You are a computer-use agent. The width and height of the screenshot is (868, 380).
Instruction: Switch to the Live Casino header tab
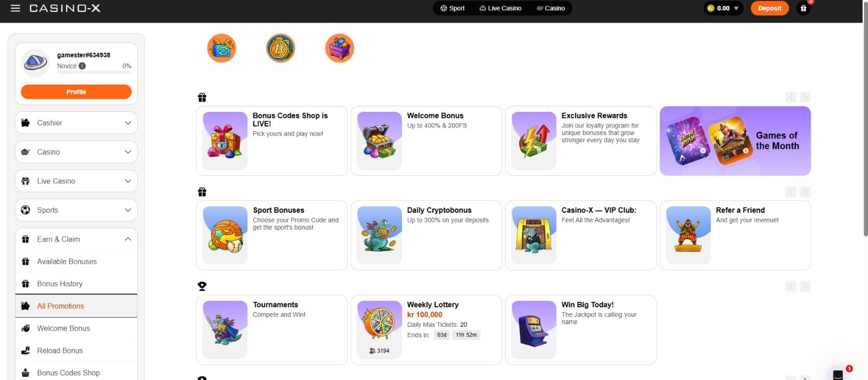pyautogui.click(x=500, y=8)
